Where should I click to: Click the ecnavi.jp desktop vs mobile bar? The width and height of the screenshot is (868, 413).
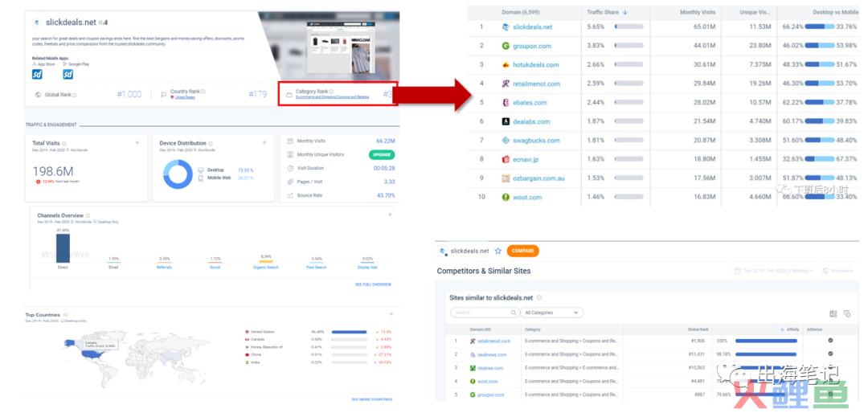[819, 159]
